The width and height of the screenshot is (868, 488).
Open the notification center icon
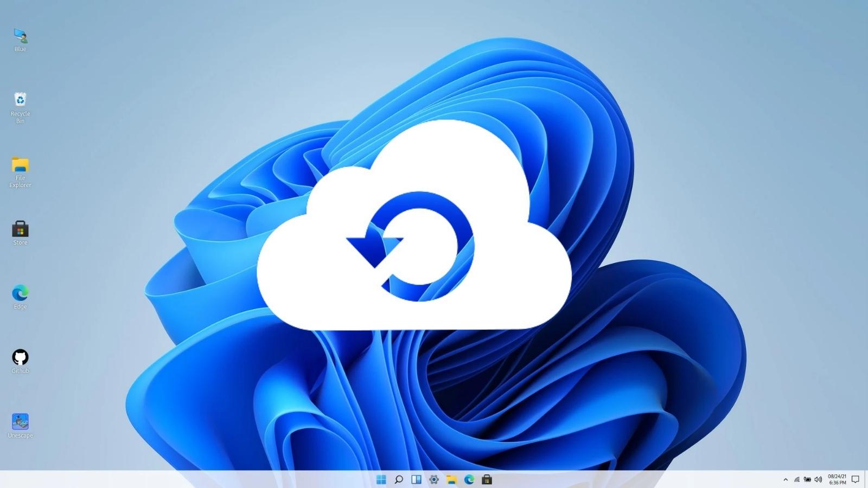click(856, 479)
